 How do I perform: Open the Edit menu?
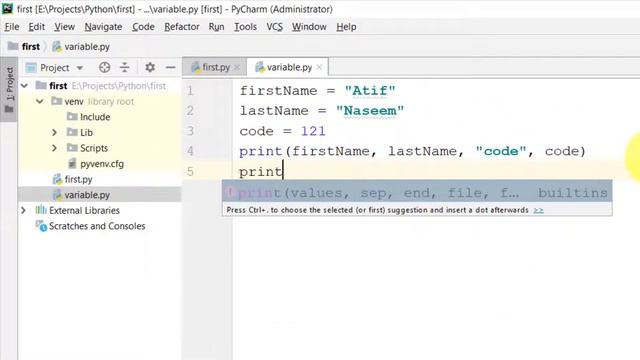tap(36, 27)
